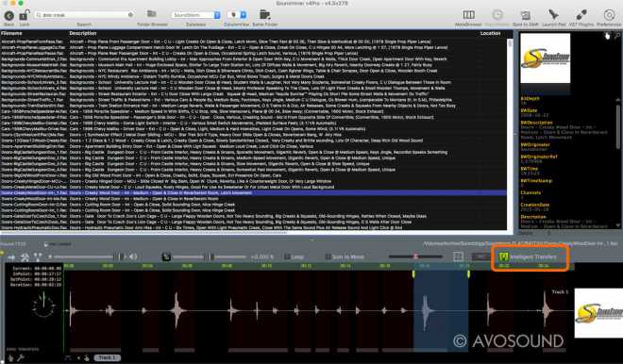
Task: Click the Same Folder icon
Action: click(x=264, y=15)
